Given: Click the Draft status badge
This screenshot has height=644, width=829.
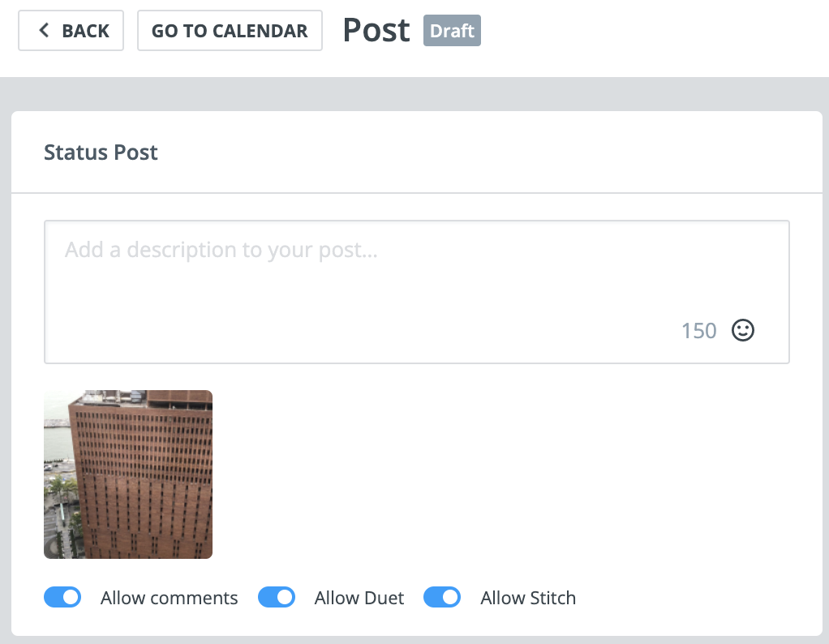Looking at the screenshot, I should tap(452, 31).
